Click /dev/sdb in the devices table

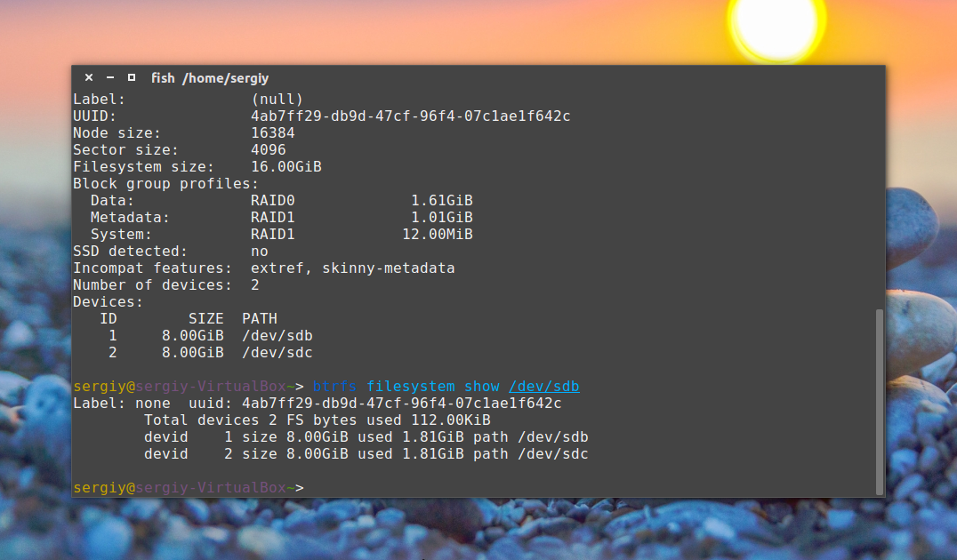coord(277,335)
